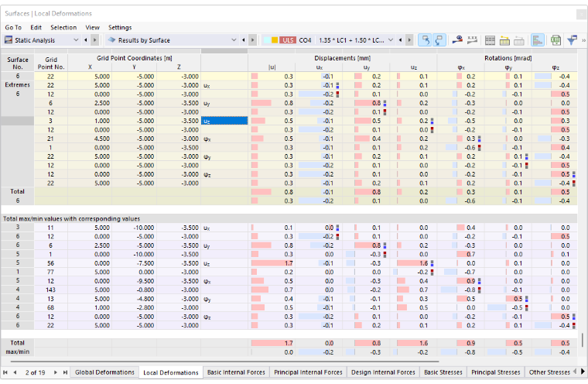Click the result filter funnel icon
Screen dimensions: 588x384
tap(572, 40)
